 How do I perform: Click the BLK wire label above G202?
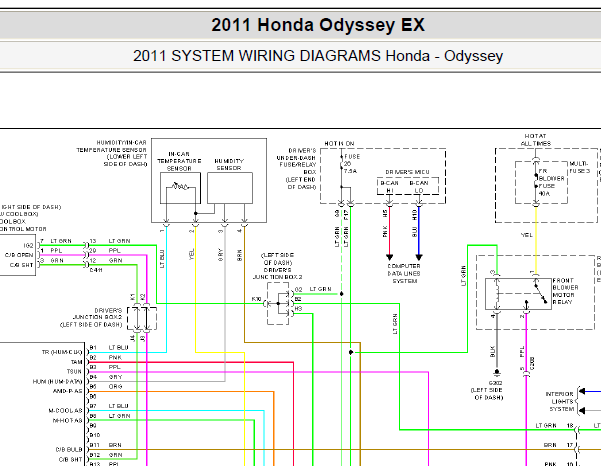point(493,351)
